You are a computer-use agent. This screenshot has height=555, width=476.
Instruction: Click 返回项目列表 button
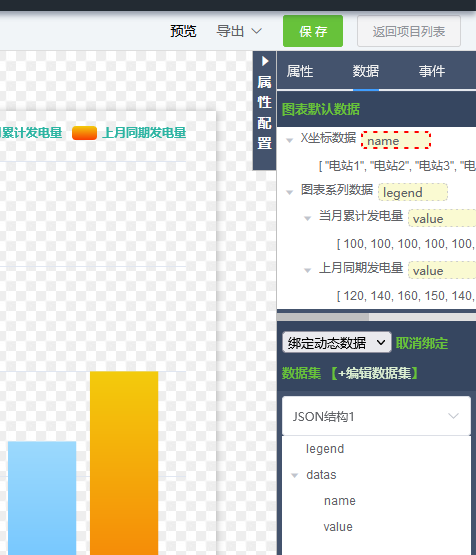pyautogui.click(x=409, y=31)
